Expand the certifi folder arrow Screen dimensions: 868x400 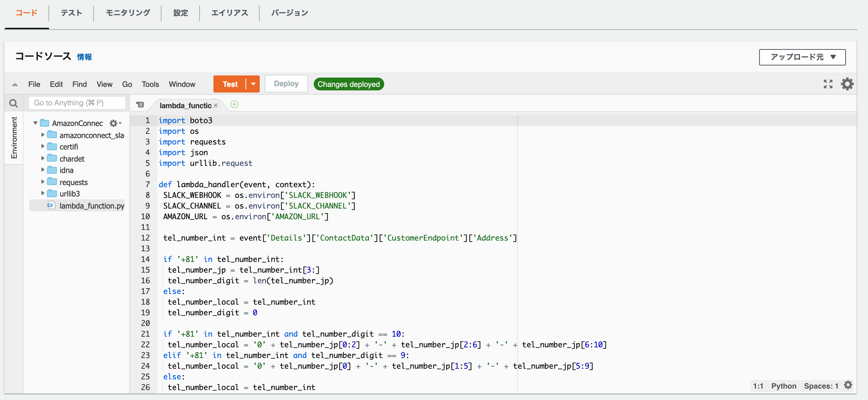[43, 146]
